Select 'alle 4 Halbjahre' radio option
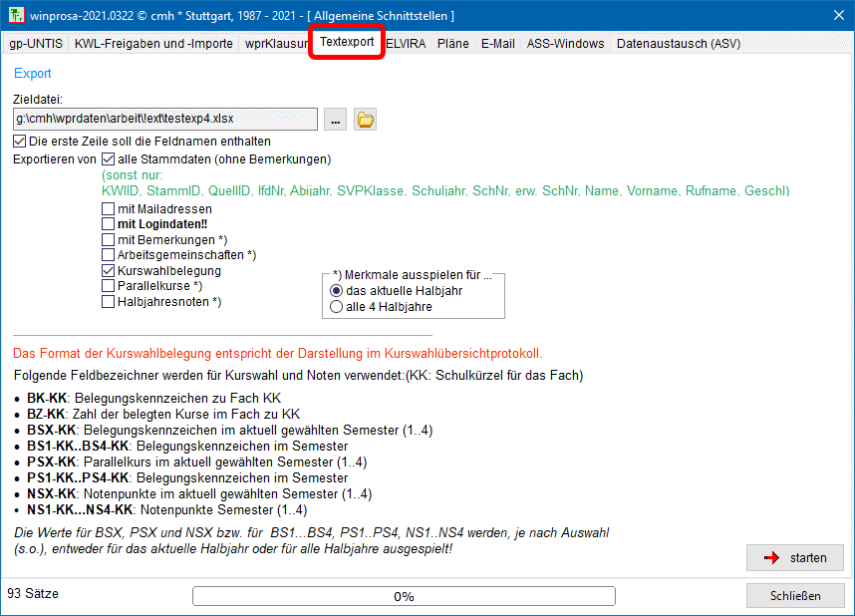This screenshot has width=855, height=616. (x=336, y=307)
